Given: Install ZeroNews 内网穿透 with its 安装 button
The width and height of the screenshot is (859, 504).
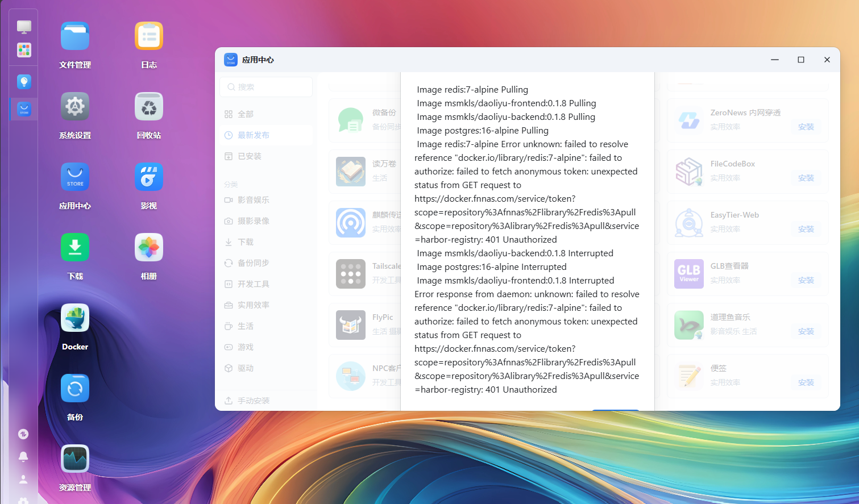Looking at the screenshot, I should [x=806, y=127].
